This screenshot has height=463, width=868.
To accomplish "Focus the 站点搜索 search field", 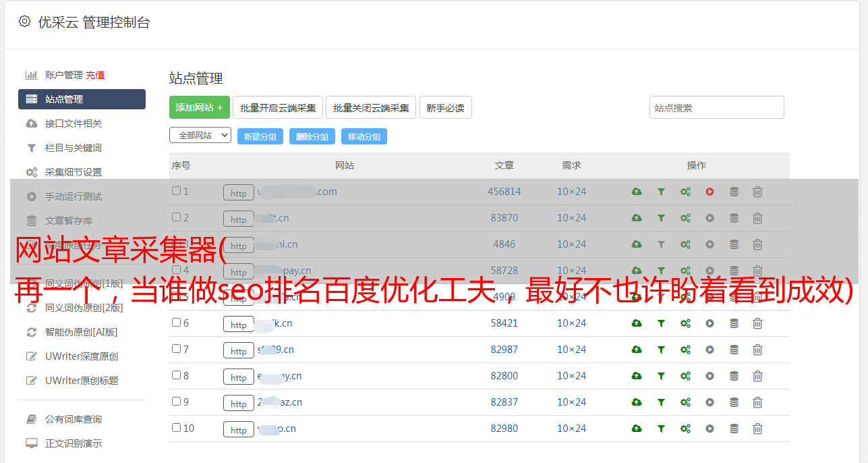I will click(x=717, y=107).
